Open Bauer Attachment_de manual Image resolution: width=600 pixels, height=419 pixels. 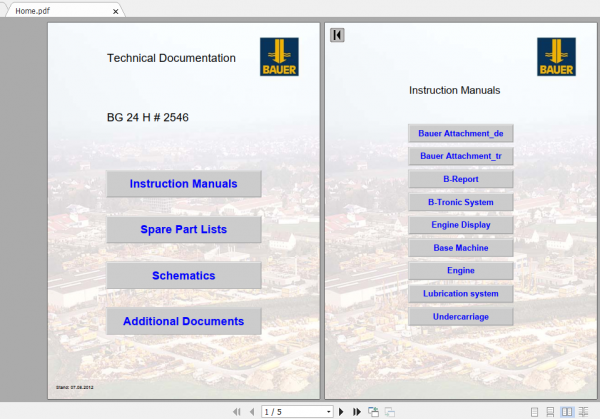point(461,133)
